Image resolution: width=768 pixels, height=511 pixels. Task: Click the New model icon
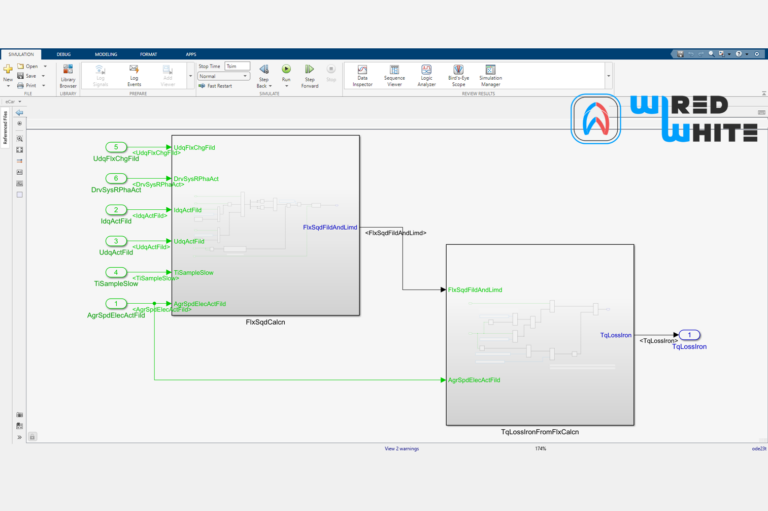[8, 69]
